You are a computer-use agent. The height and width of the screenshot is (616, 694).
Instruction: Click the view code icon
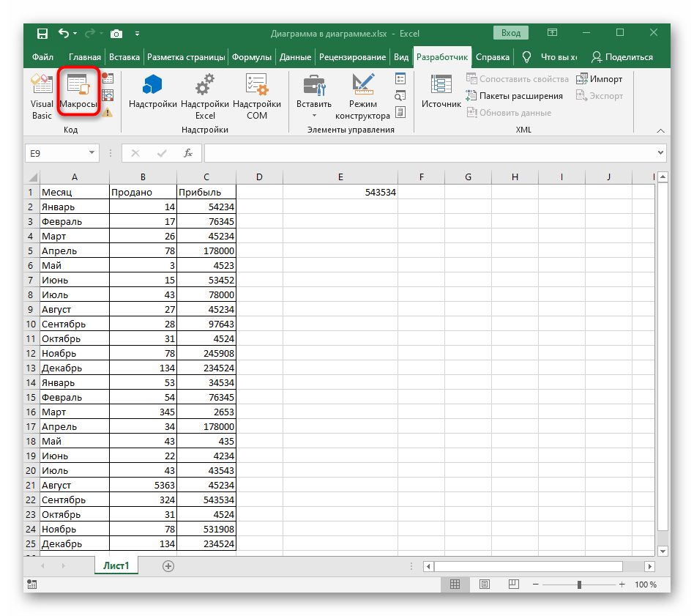click(x=400, y=96)
